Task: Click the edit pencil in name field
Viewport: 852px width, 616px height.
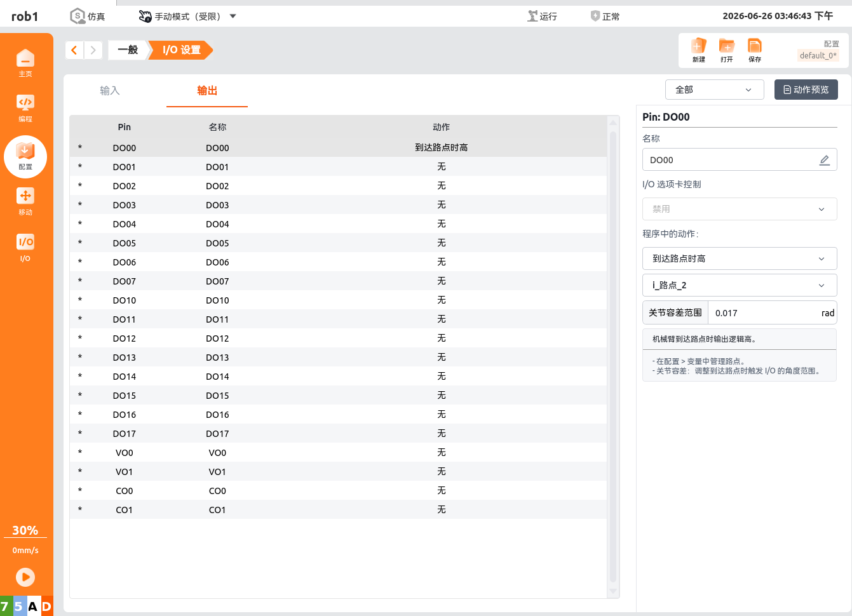Action: pyautogui.click(x=824, y=160)
